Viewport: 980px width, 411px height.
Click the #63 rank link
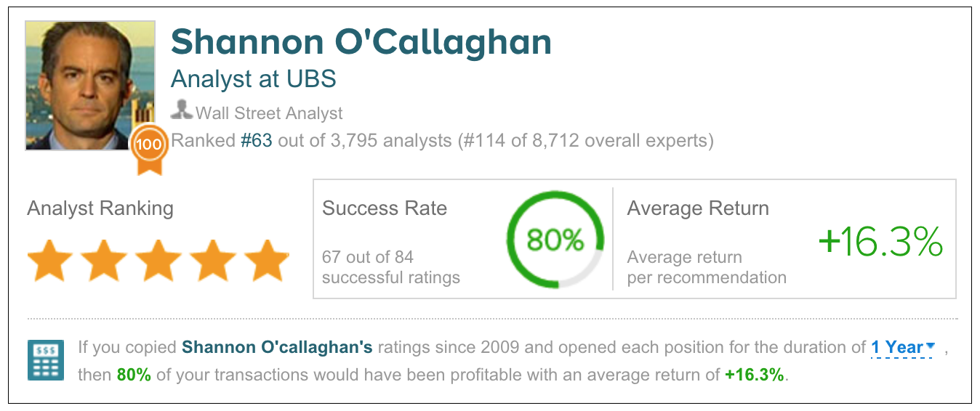[257, 140]
